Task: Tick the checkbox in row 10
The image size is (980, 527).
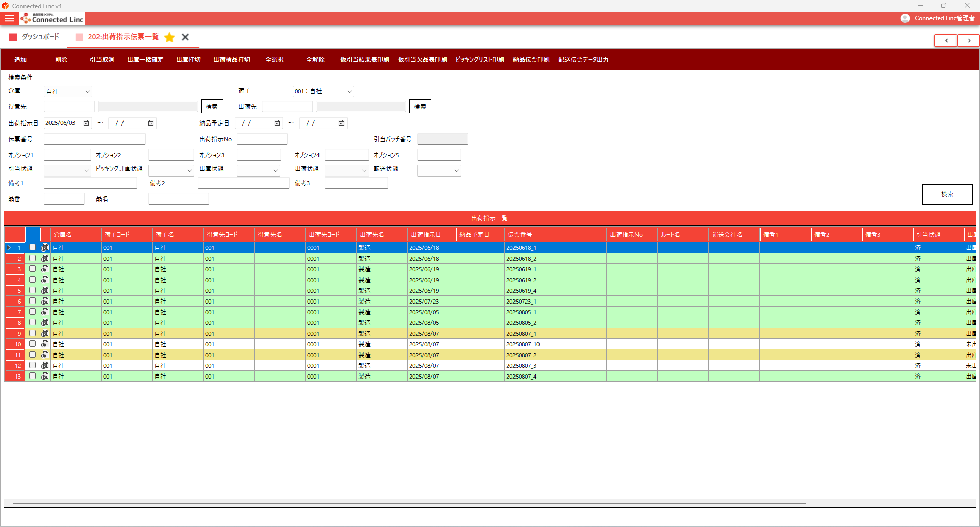Action: tap(32, 344)
